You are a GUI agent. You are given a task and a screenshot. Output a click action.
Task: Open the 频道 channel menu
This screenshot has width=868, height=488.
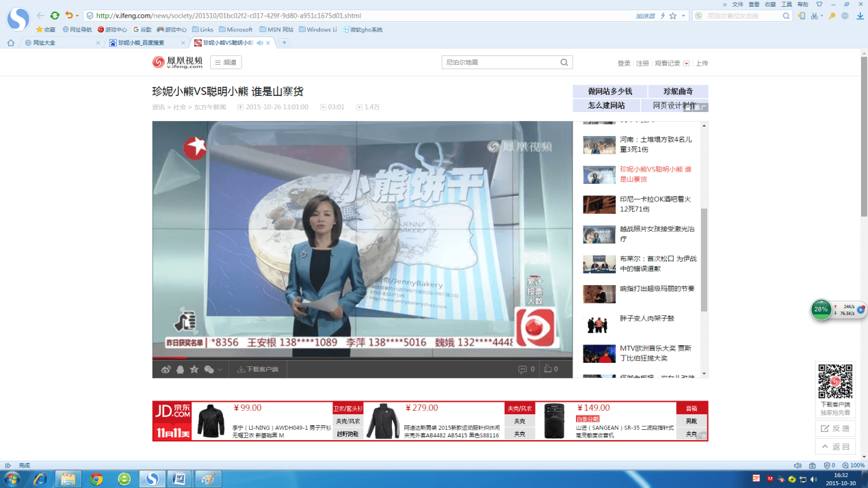pyautogui.click(x=226, y=62)
